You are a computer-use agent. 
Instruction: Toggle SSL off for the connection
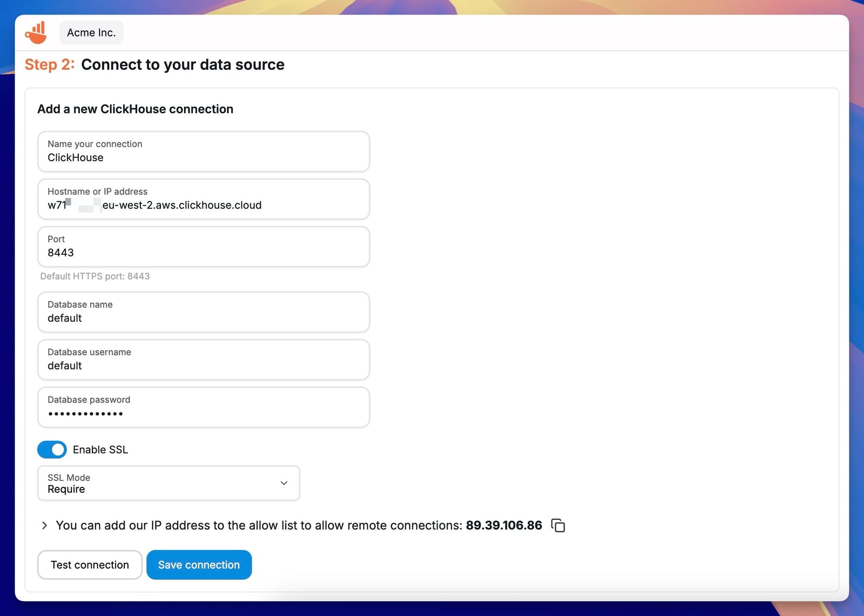point(51,449)
